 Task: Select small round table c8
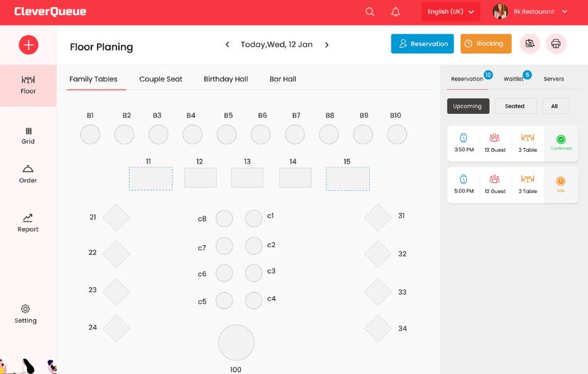tap(225, 219)
